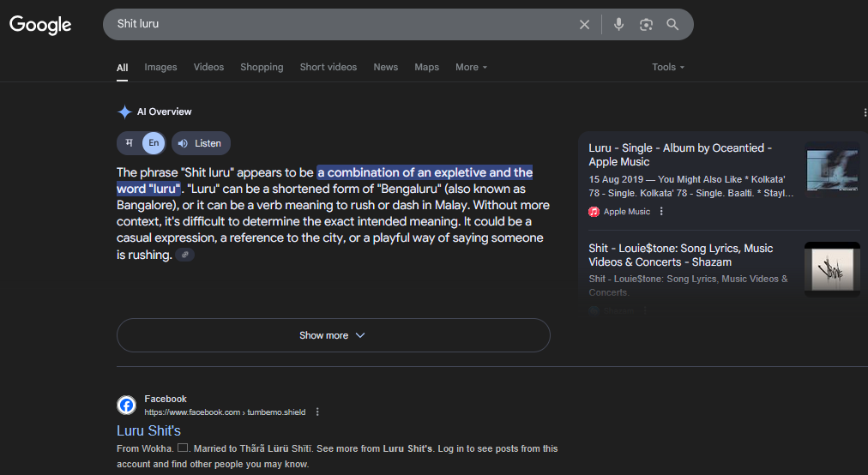868x475 pixels.
Task: Select the En language toggle
Action: [154, 143]
